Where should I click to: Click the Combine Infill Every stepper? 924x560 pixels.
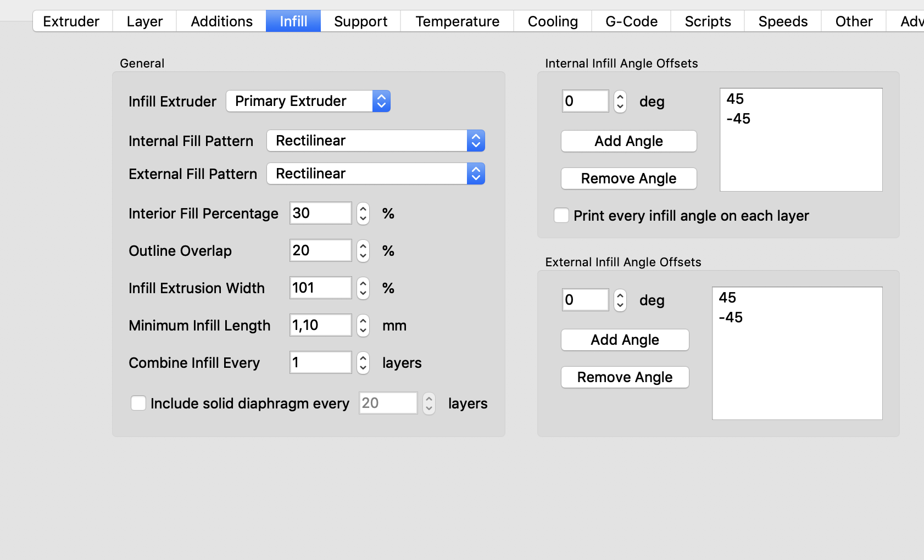coord(363,363)
